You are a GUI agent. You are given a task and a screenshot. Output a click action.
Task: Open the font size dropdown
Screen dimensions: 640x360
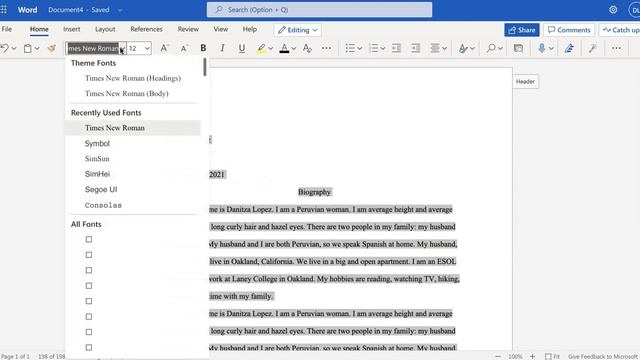coord(147,49)
